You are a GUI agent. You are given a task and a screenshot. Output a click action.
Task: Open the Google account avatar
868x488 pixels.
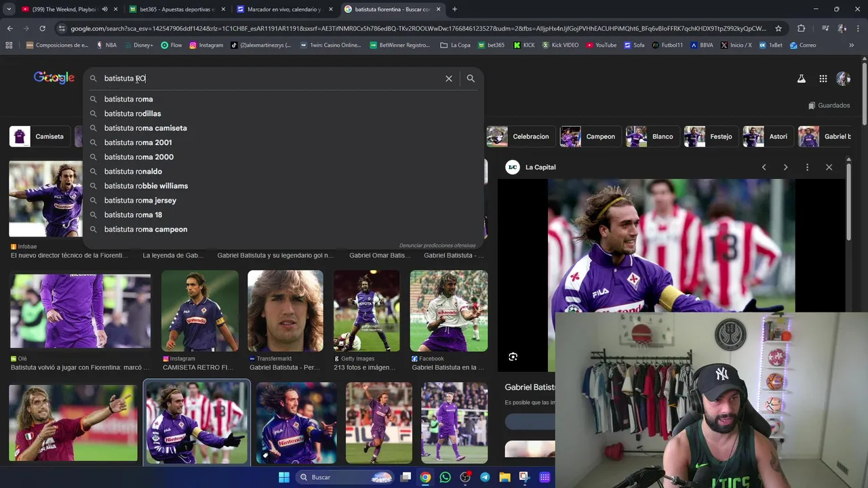[843, 79]
